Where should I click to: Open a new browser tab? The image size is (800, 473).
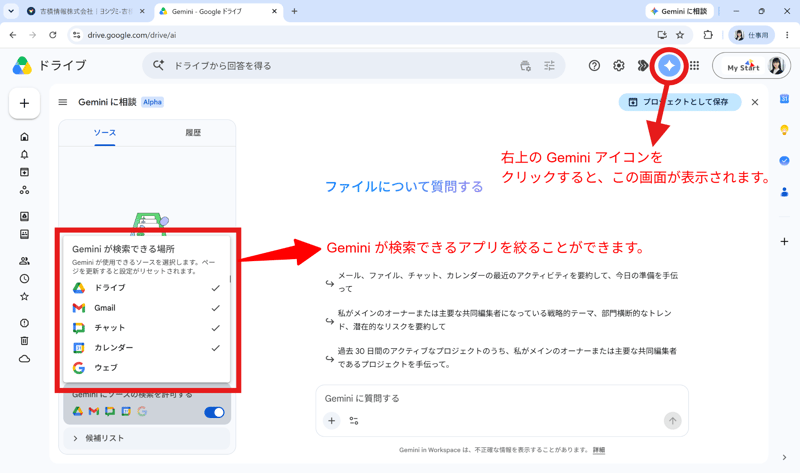tap(294, 11)
